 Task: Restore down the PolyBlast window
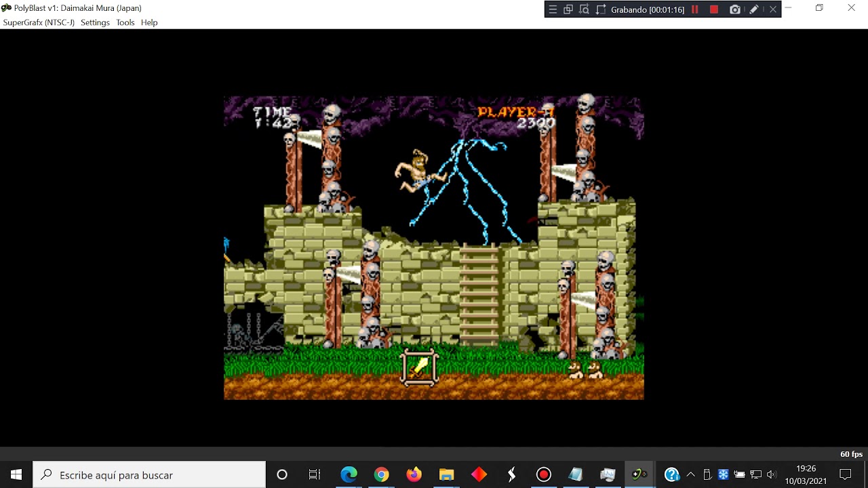(819, 8)
